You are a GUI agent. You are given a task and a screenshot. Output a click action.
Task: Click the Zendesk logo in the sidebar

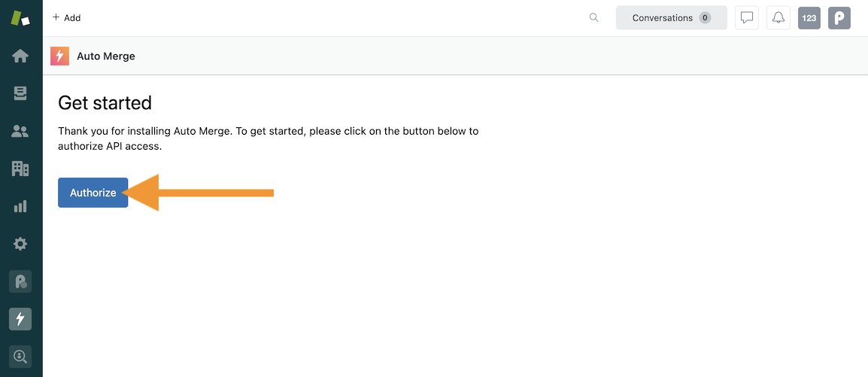click(20, 18)
